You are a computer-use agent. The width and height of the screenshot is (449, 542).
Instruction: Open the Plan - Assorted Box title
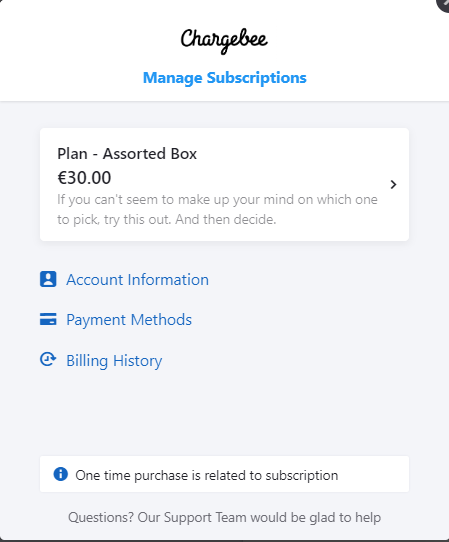coord(127,154)
